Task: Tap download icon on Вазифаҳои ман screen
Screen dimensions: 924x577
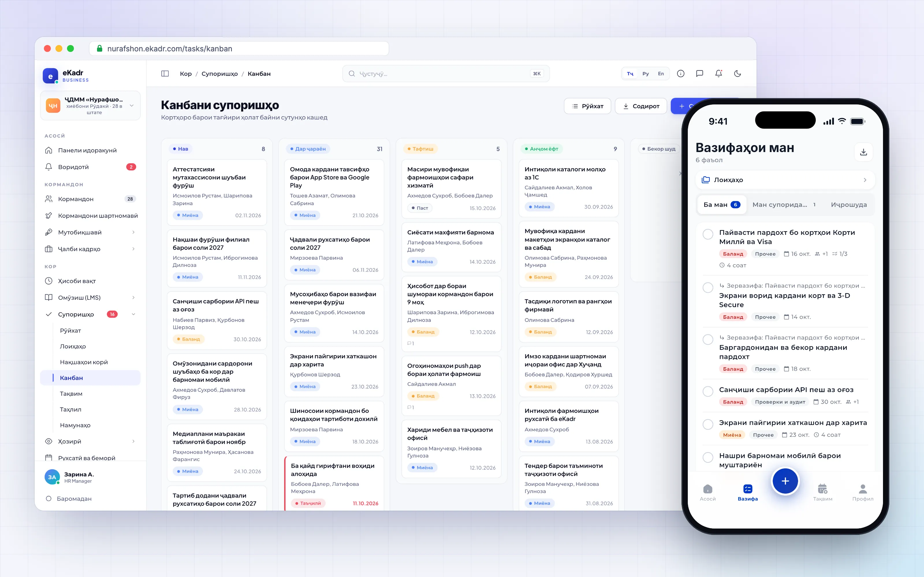Action: [x=863, y=152]
